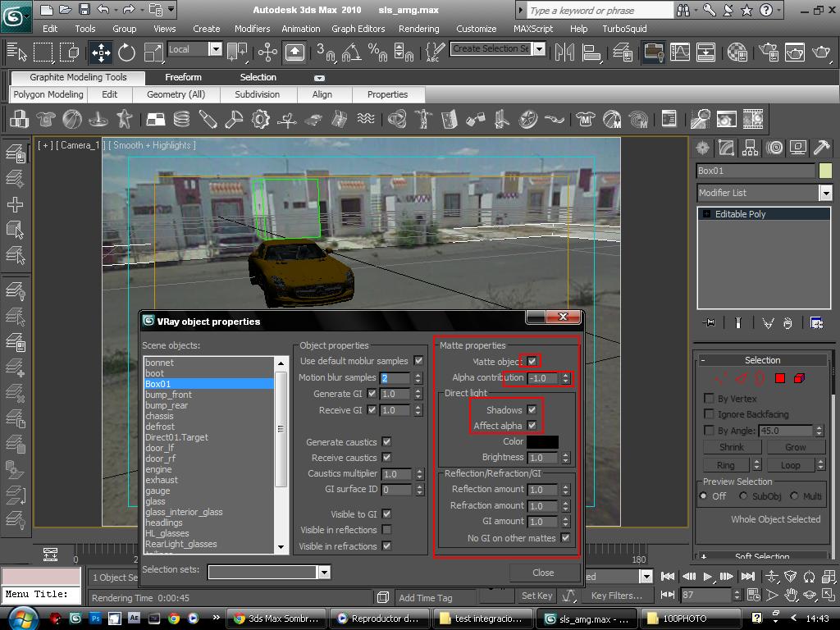Screen dimensions: 840x630
Task: Toggle No GI on other mattes checkbox
Action: (565, 538)
